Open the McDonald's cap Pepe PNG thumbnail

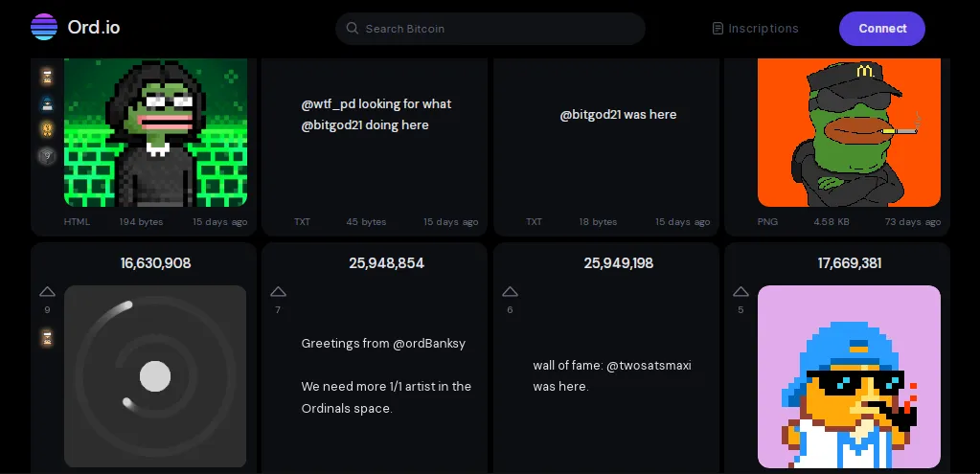pyautogui.click(x=849, y=132)
